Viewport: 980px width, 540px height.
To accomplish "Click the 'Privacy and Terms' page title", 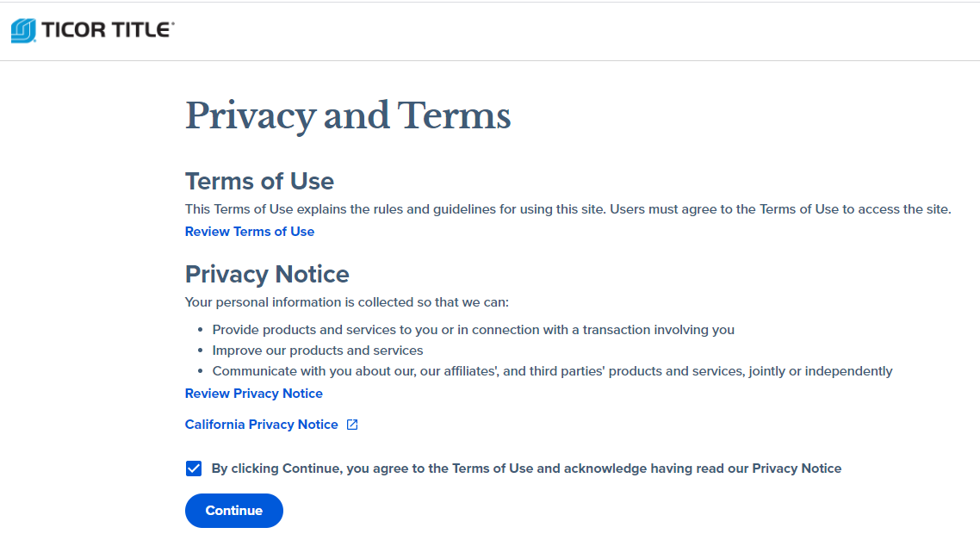I will (348, 116).
